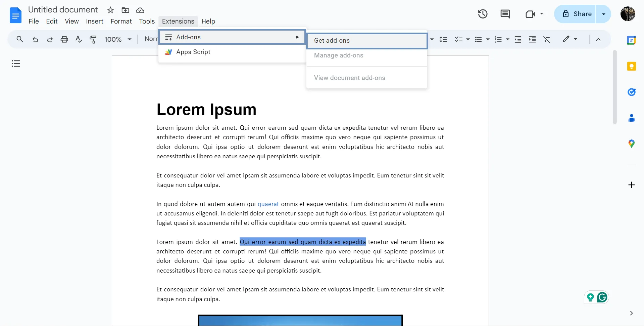Screen dimensions: 644x326
Task: Close the Extensions menu
Action: [x=178, y=21]
